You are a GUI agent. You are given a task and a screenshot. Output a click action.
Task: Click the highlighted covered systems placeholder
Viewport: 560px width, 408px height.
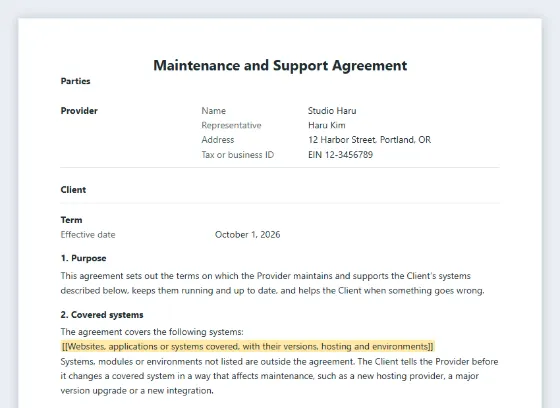click(x=248, y=347)
